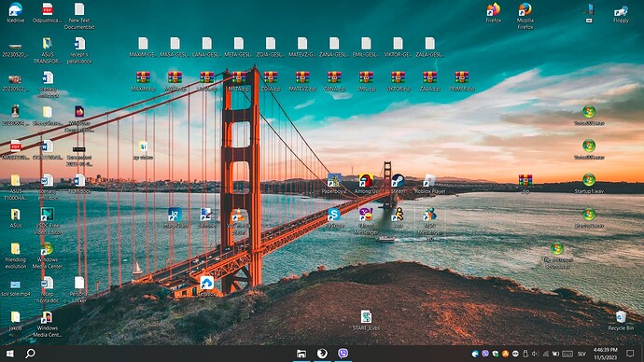
Task: Select the MAXIM-GE... blank file
Action: point(143,47)
